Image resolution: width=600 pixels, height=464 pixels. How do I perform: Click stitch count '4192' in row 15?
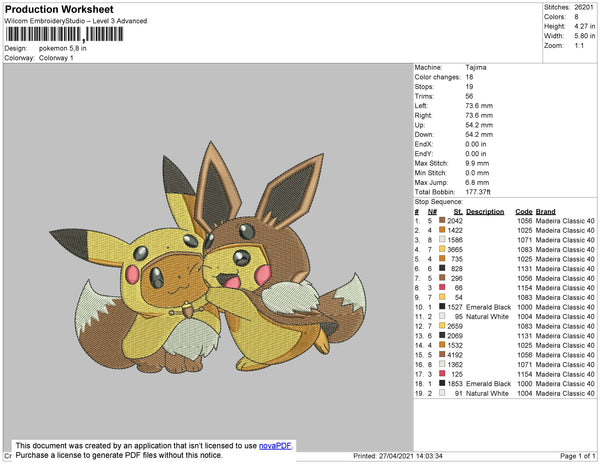455,355
